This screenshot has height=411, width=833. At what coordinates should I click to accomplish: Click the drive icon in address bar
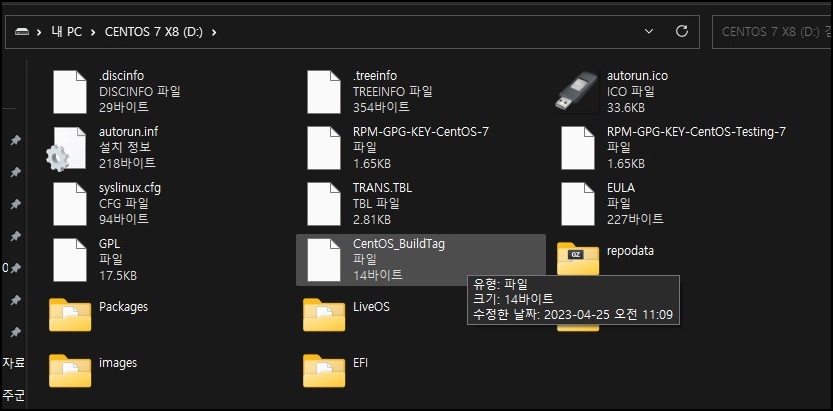coord(22,32)
